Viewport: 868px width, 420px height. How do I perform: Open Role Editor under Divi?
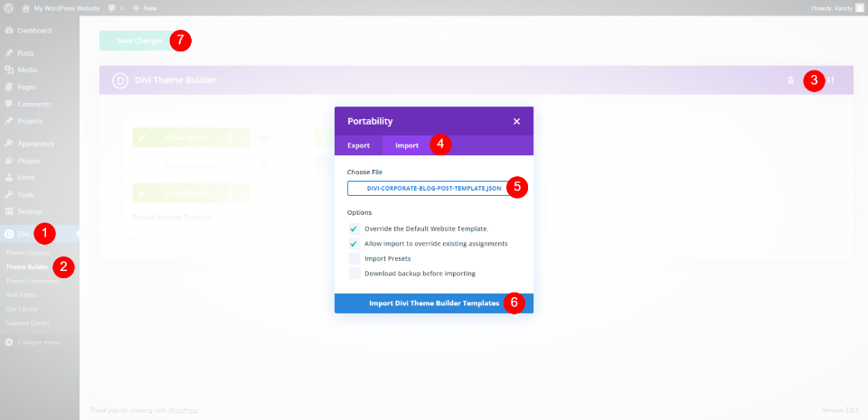tap(22, 294)
